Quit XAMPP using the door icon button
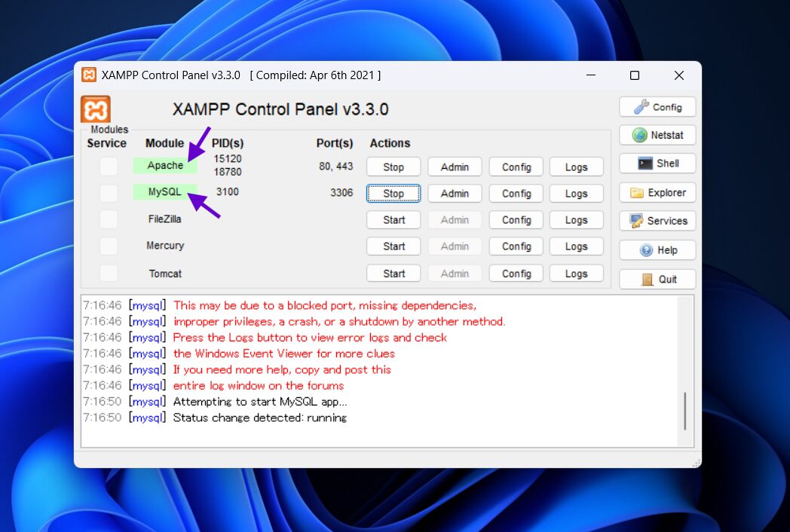This screenshot has width=790, height=532. tap(657, 279)
